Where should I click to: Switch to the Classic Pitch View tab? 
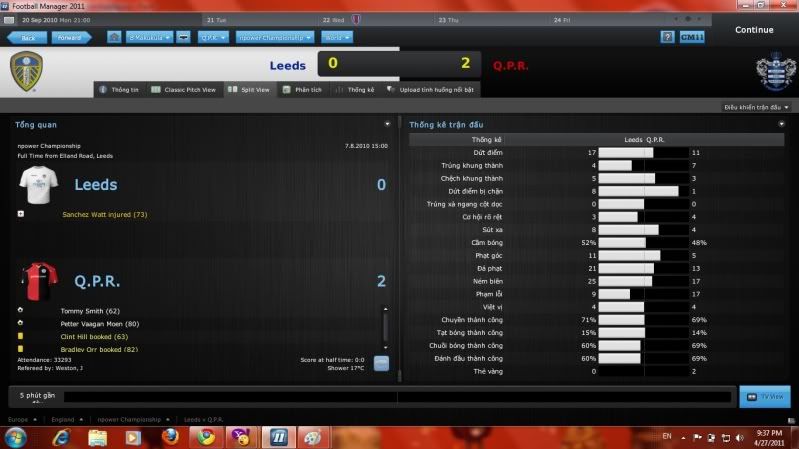pos(183,90)
